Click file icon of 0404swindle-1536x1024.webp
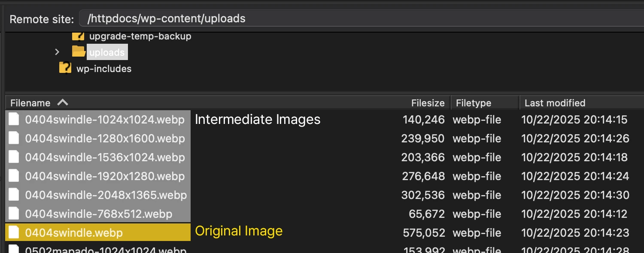 (x=14, y=157)
